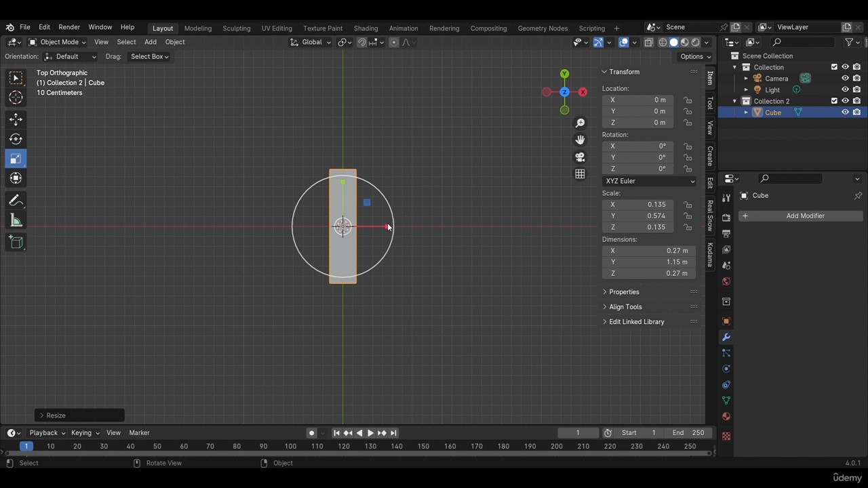Open the File menu
This screenshot has width=868, height=488.
[24, 27]
